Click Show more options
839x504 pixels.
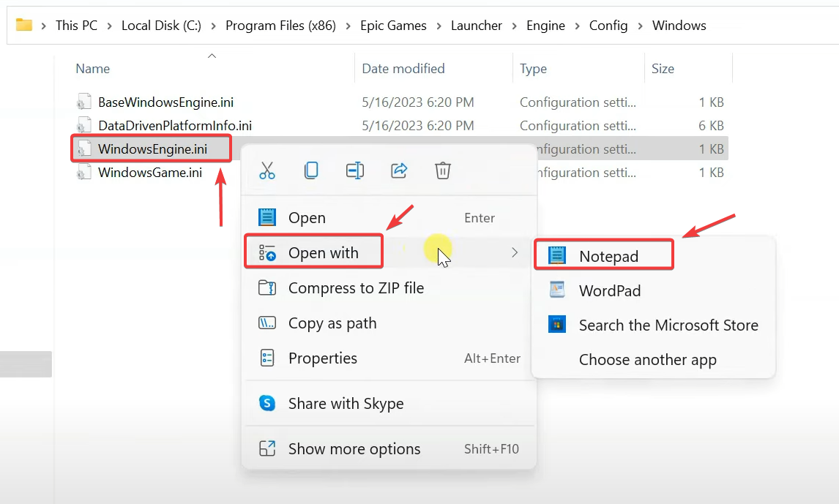(x=389, y=449)
